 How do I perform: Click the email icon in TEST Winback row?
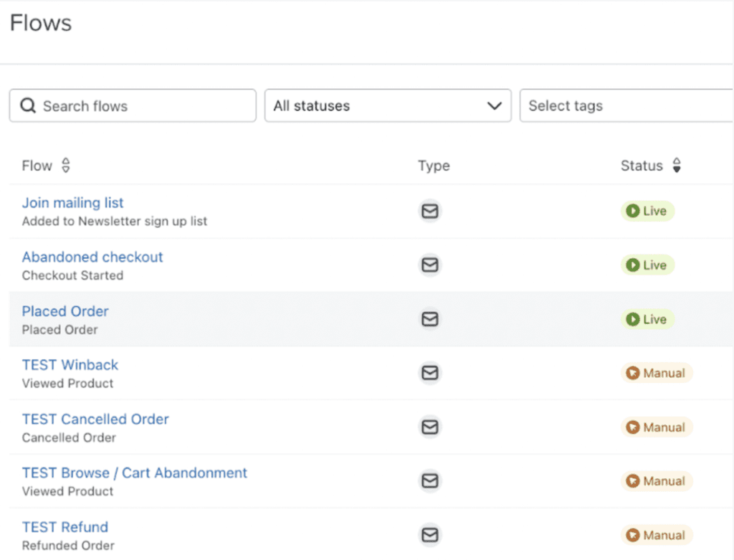pyautogui.click(x=429, y=373)
